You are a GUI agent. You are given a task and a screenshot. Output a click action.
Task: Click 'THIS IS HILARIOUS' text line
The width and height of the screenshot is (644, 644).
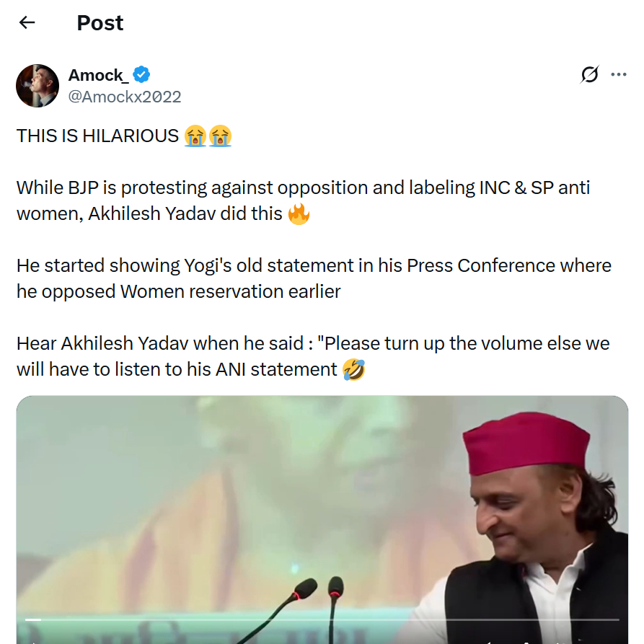[x=97, y=136]
